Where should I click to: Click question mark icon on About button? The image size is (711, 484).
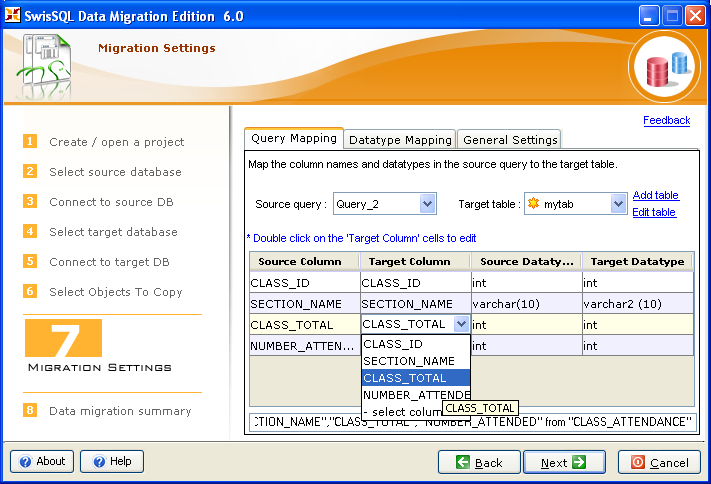[25, 462]
